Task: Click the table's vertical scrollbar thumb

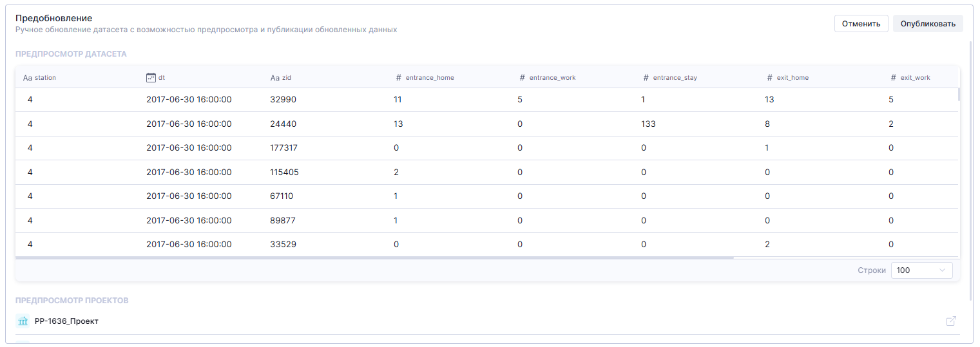Action: pyautogui.click(x=959, y=95)
